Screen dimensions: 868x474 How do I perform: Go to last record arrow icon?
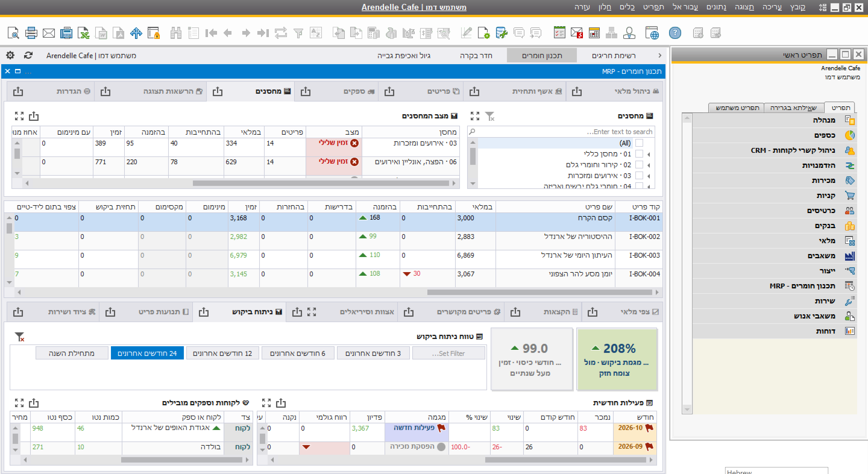(263, 33)
